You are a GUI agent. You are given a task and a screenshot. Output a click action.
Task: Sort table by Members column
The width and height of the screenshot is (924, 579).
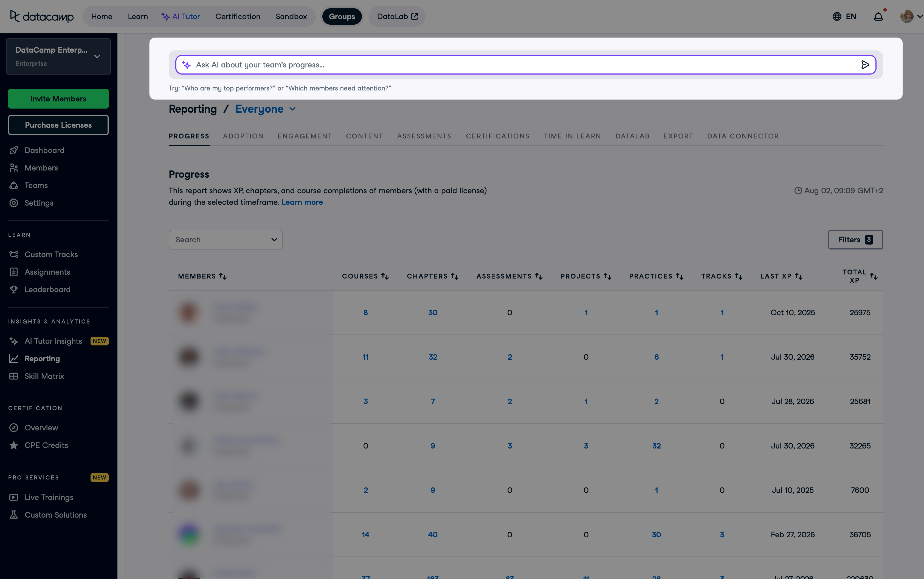pos(223,276)
